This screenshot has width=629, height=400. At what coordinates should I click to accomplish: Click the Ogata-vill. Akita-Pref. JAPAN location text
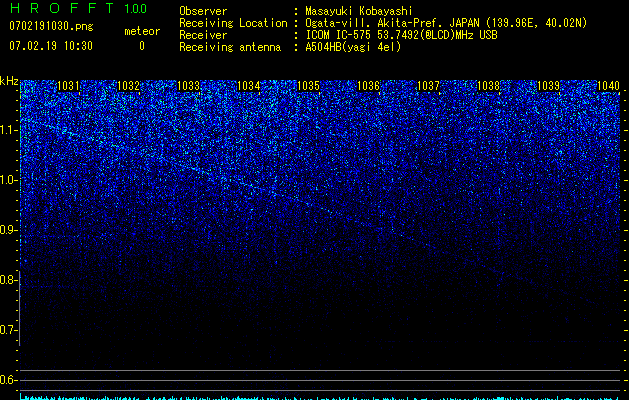[x=446, y=23]
